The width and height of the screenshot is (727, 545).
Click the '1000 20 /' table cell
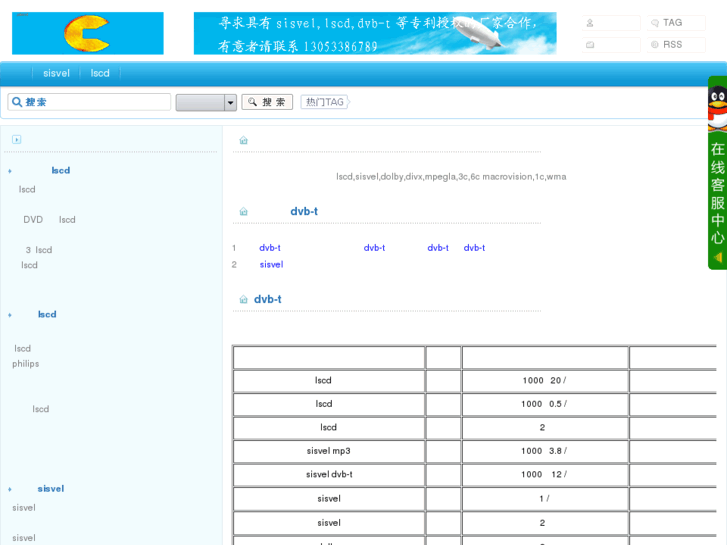(x=545, y=380)
